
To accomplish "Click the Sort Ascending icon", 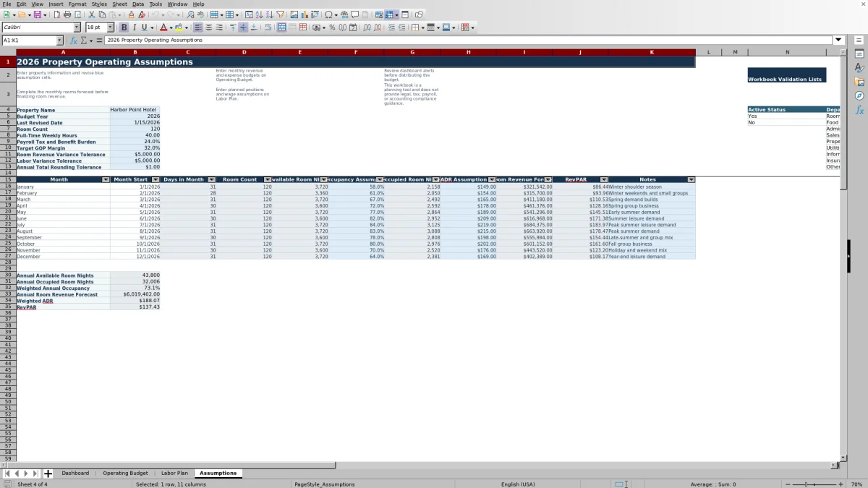I will [x=259, y=14].
